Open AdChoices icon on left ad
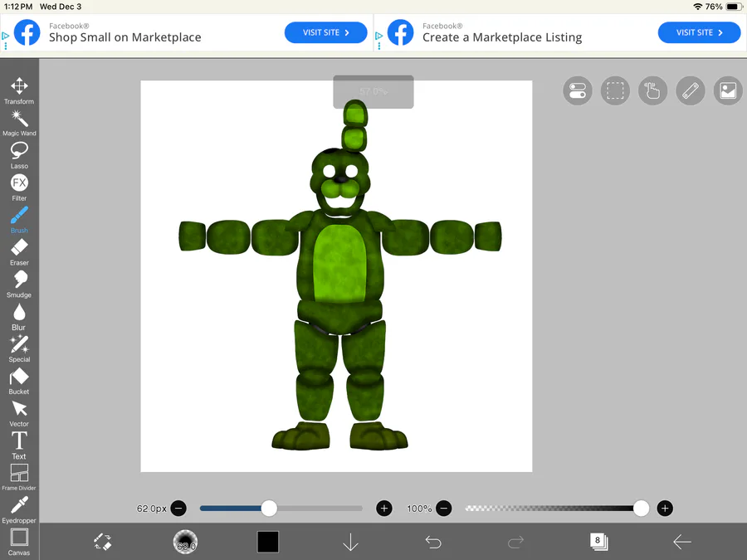Viewport: 747px width, 560px height. coord(5,37)
